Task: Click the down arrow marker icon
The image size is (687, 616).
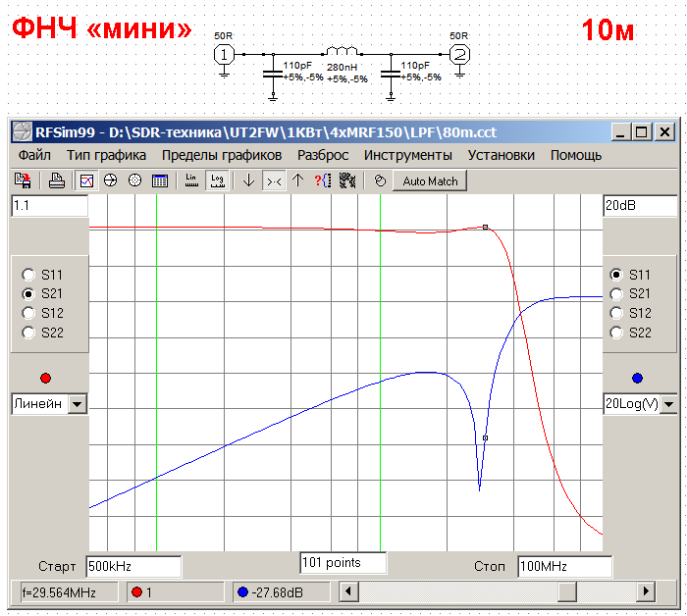Action: coord(248,180)
